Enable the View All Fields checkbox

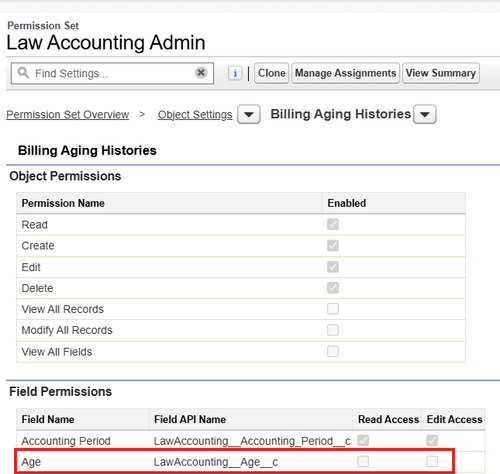(333, 351)
